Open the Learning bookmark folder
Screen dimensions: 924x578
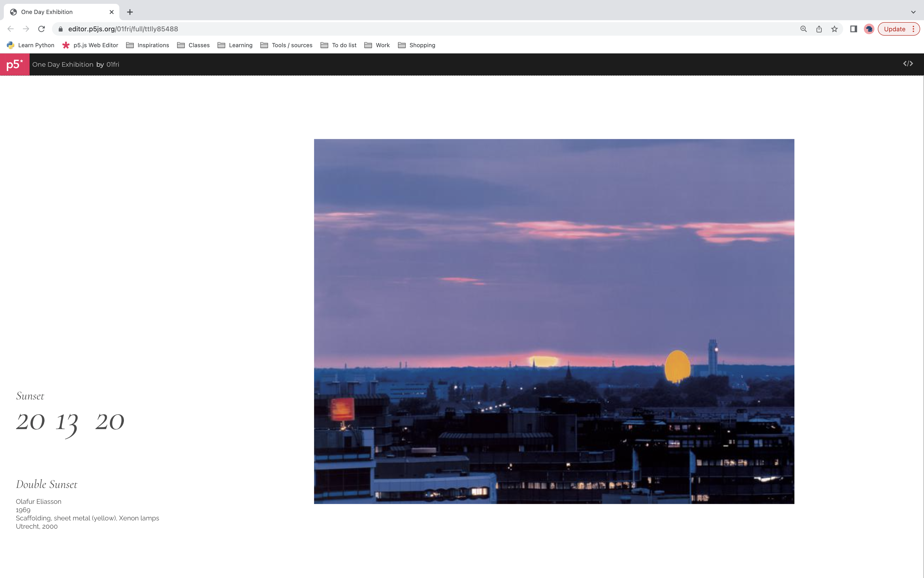(x=235, y=45)
